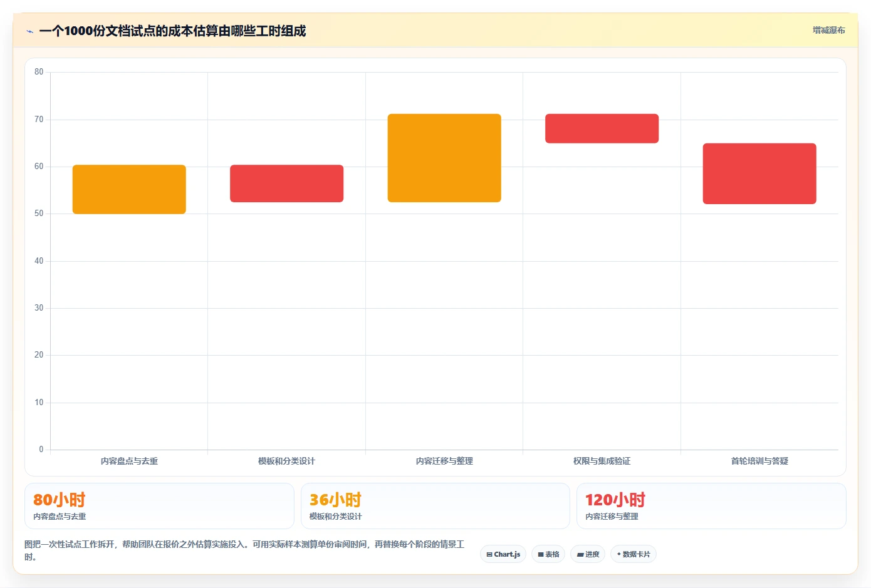871x588 pixels.
Task: Select the Chart.js tag pill
Action: [503, 554]
